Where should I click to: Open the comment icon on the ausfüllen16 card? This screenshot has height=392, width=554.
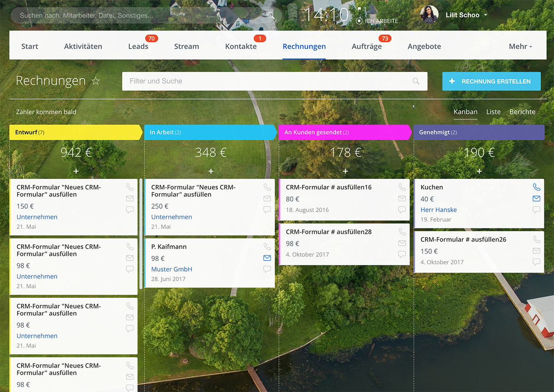coord(402,209)
